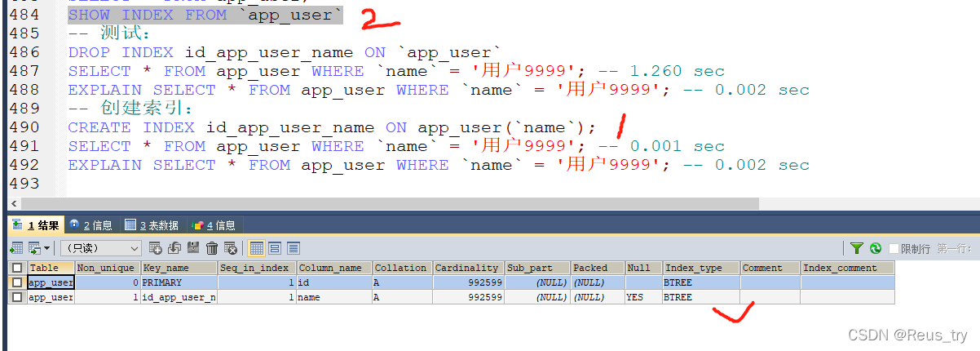This screenshot has width=980, height=351.
Task: Select the BTREE cell in name row
Action: click(x=701, y=297)
